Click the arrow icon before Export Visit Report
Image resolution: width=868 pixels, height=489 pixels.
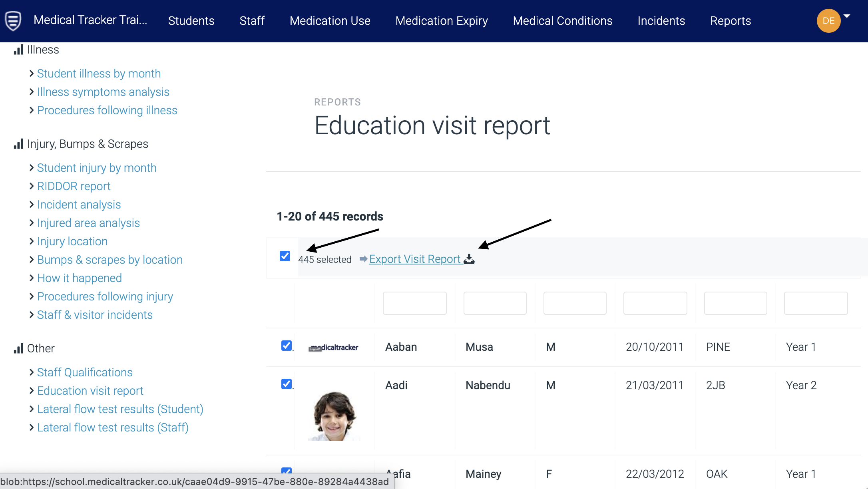pos(363,259)
